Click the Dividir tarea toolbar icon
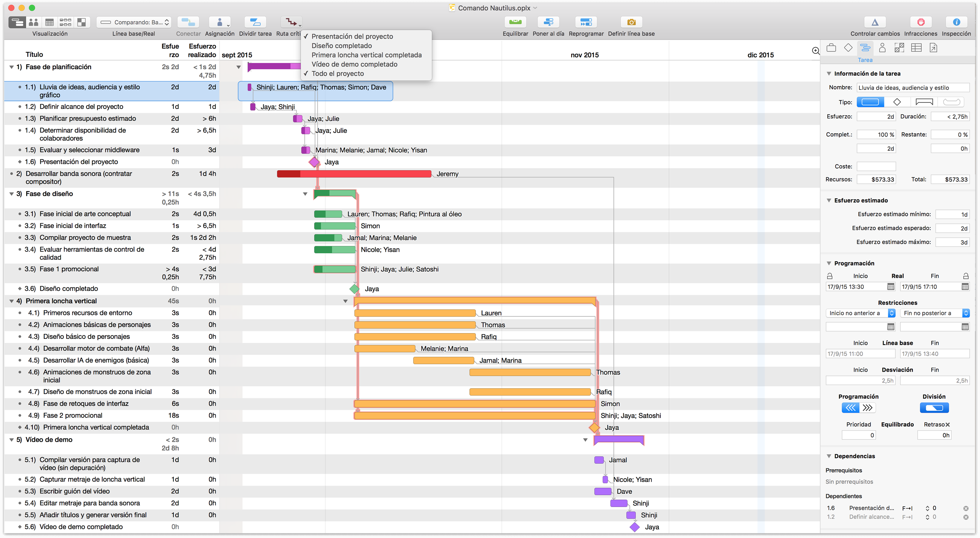The height and width of the screenshot is (538, 980). click(x=255, y=22)
